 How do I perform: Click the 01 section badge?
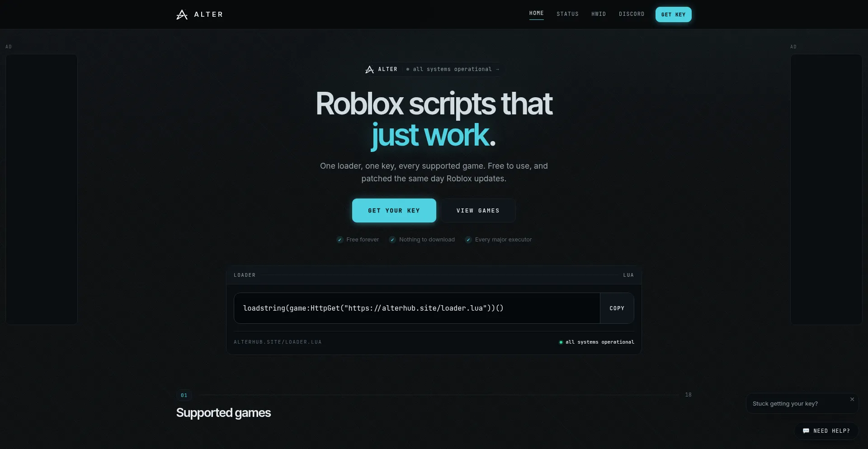tap(184, 395)
